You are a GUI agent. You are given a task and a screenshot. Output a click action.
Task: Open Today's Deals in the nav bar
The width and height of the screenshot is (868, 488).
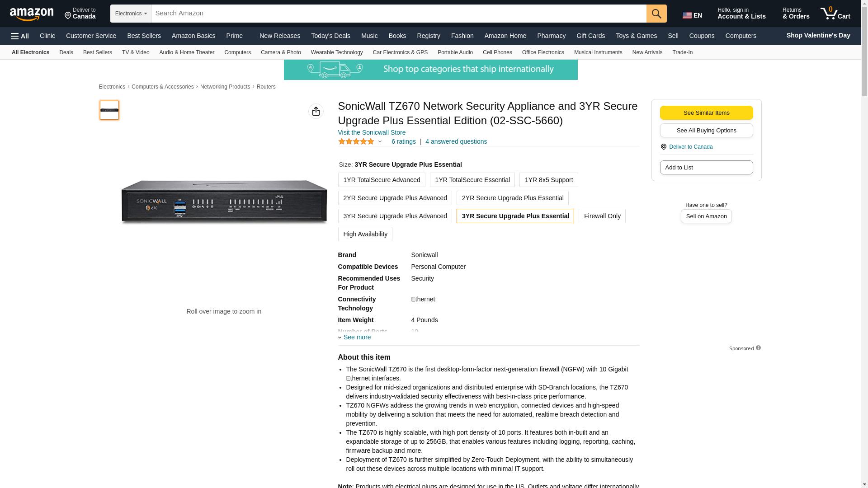click(x=330, y=36)
